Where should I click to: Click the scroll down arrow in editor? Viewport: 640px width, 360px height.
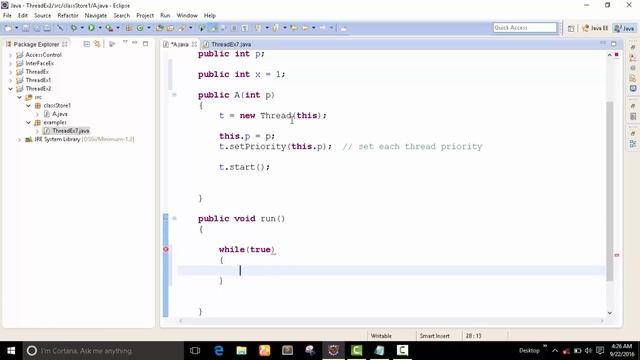[x=610, y=313]
